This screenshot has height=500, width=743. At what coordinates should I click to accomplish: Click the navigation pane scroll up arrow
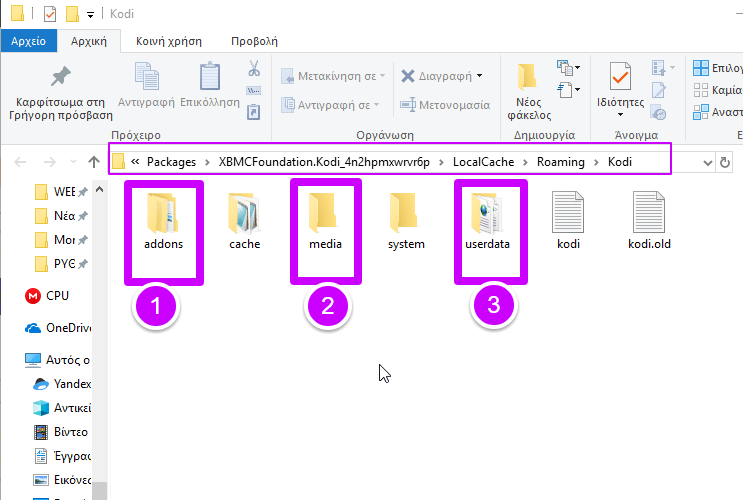tap(100, 190)
